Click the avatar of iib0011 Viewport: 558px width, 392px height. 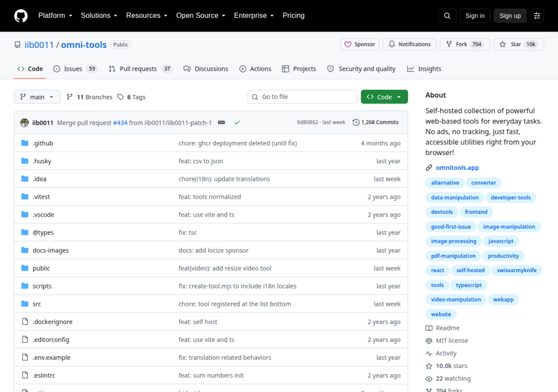coord(24,122)
